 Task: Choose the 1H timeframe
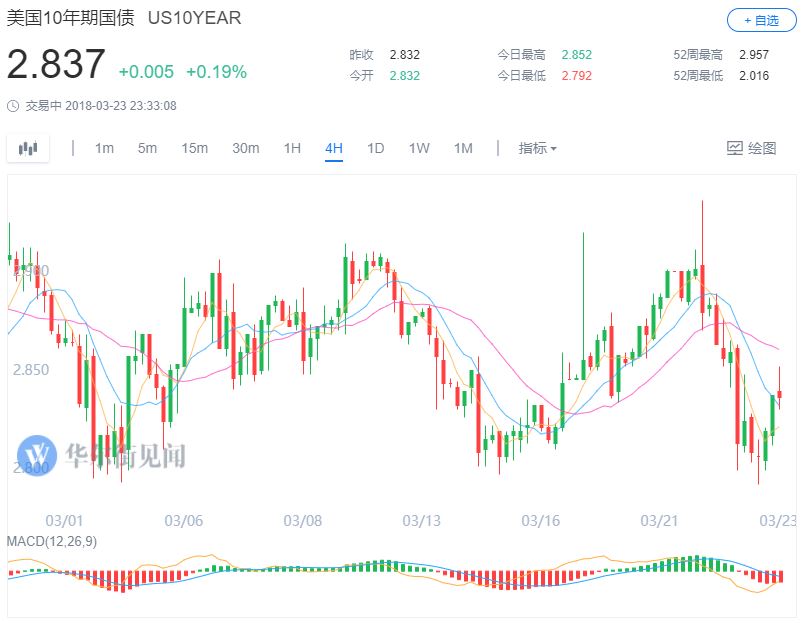tap(292, 148)
